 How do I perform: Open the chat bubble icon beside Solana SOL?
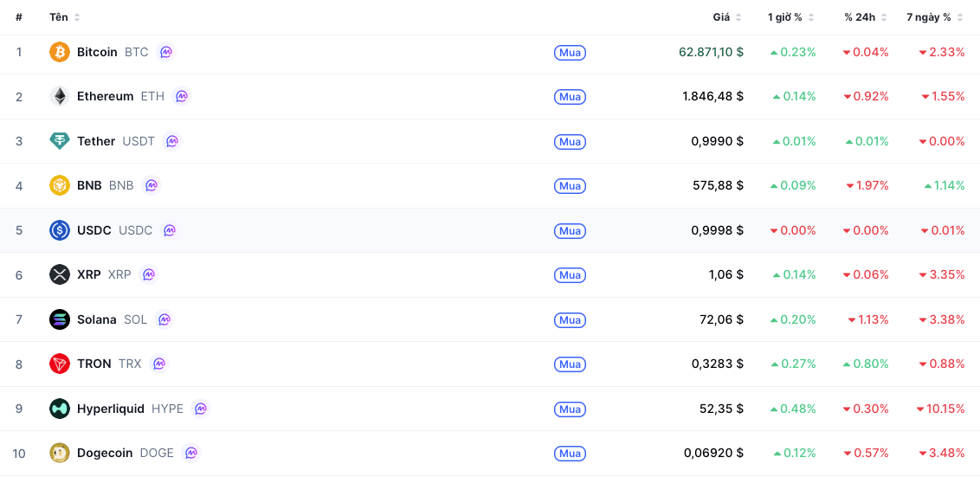pos(164,319)
